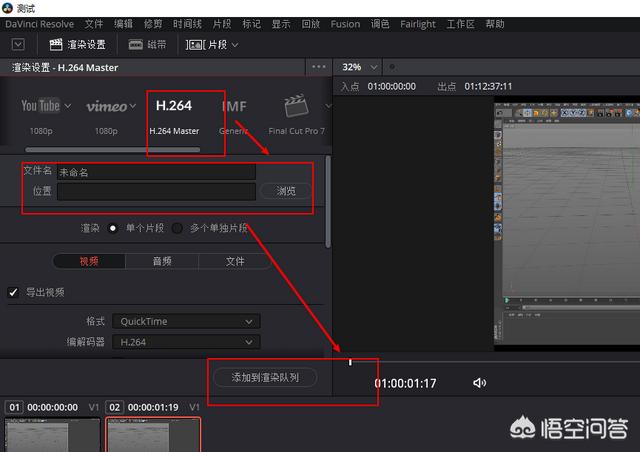
Task: Click the 入点 in-point timecode 01:00:00:00
Action: (392, 87)
